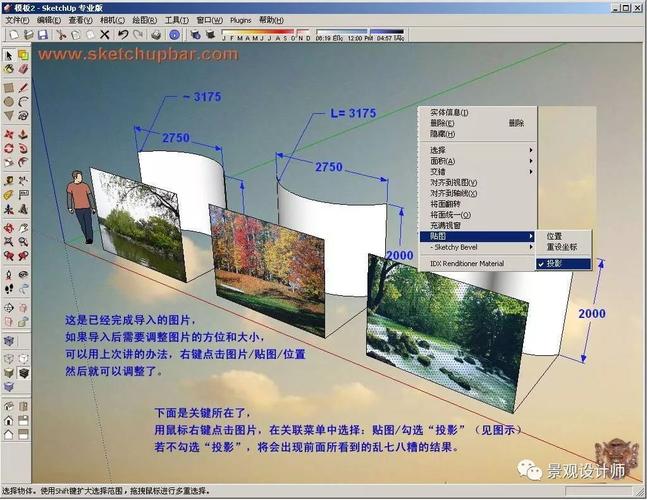The image size is (647, 500).
Task: Activate the Rectangle drawing tool
Action: (9, 88)
